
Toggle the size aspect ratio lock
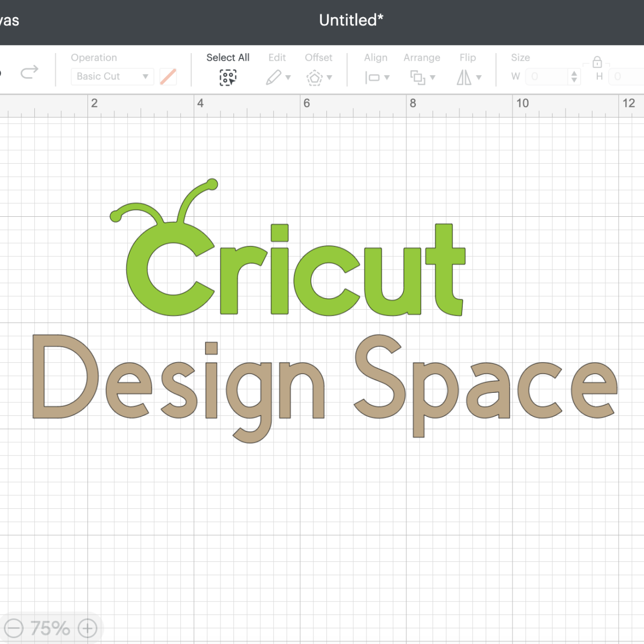tap(597, 62)
